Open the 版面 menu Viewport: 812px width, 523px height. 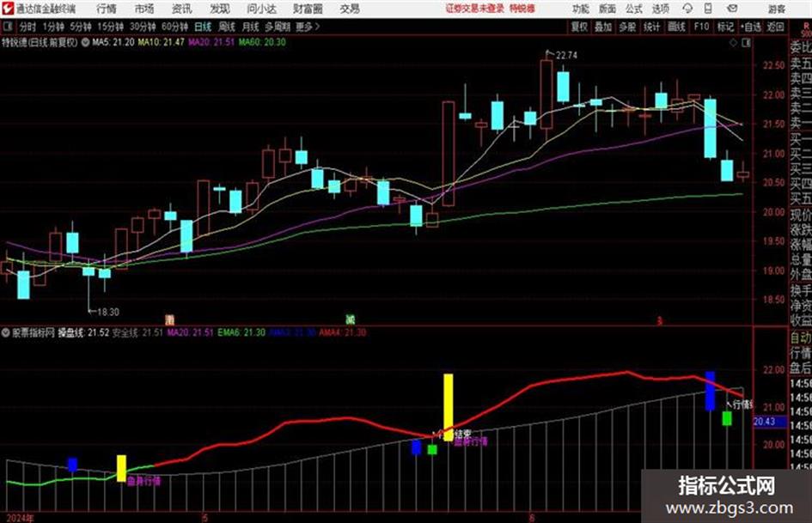(x=607, y=9)
